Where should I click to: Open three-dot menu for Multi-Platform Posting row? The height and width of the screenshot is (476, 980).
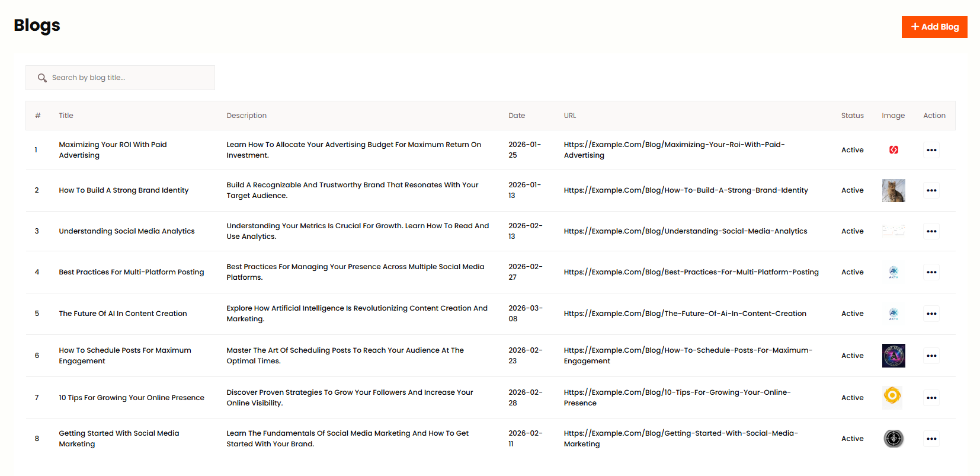click(931, 272)
